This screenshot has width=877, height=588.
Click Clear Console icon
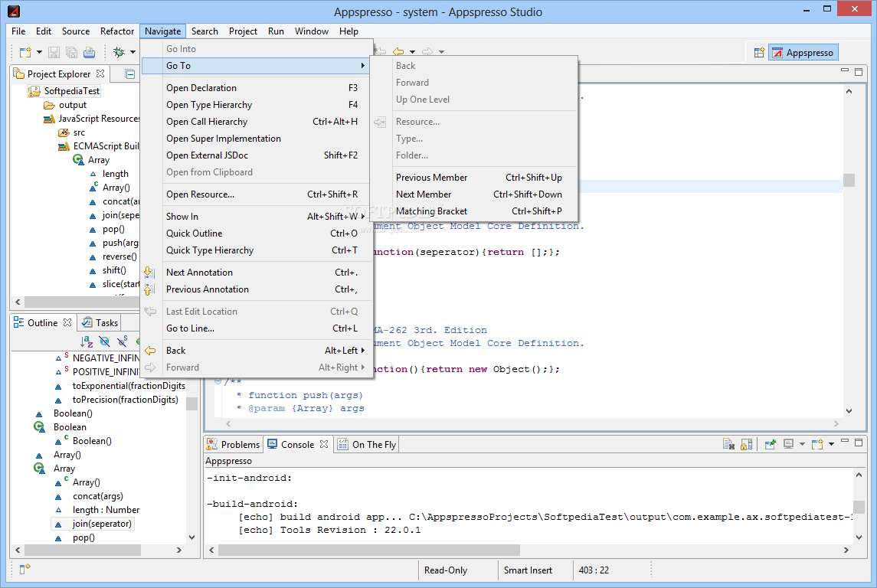728,444
